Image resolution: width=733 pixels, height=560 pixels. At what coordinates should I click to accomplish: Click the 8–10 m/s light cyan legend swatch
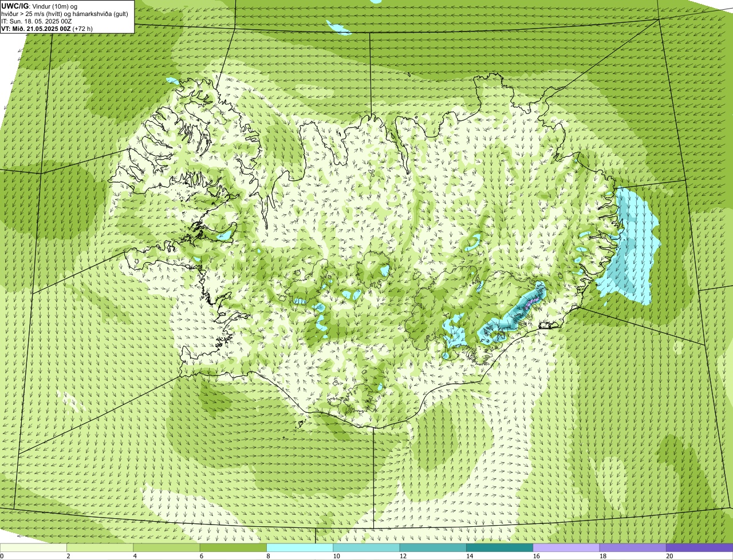pos(300,547)
